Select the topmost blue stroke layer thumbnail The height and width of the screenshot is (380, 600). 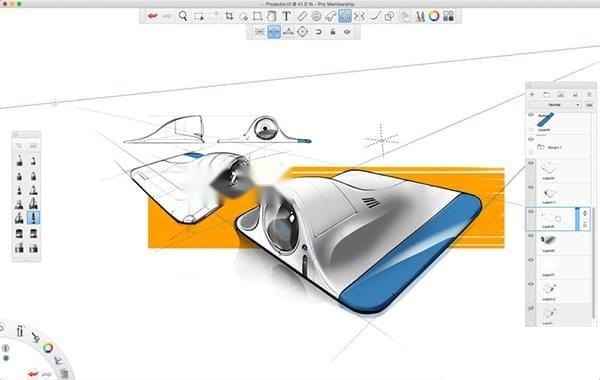pyautogui.click(x=545, y=120)
